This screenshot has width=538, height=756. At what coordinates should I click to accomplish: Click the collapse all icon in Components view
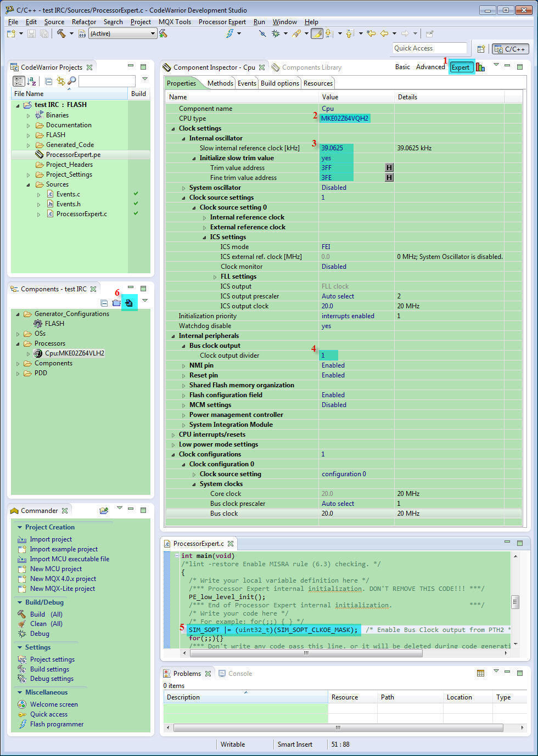pyautogui.click(x=104, y=303)
